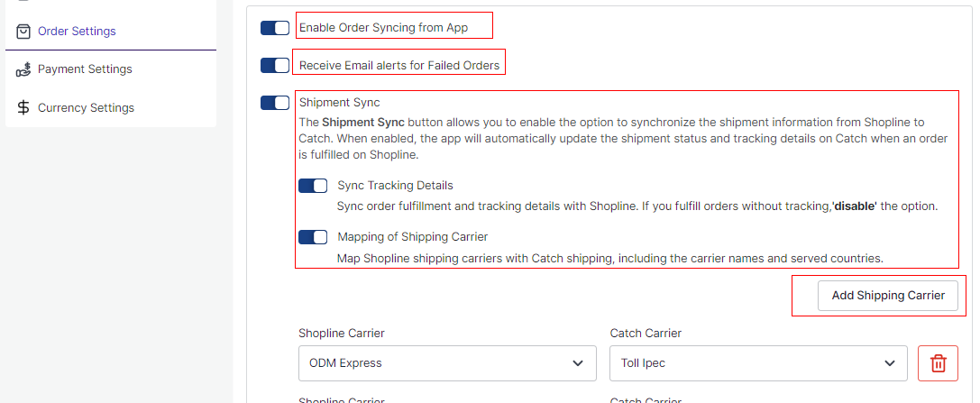Disable Receive Email alerts for Failed Orders
Screen dimensions: 980x403
275,65
